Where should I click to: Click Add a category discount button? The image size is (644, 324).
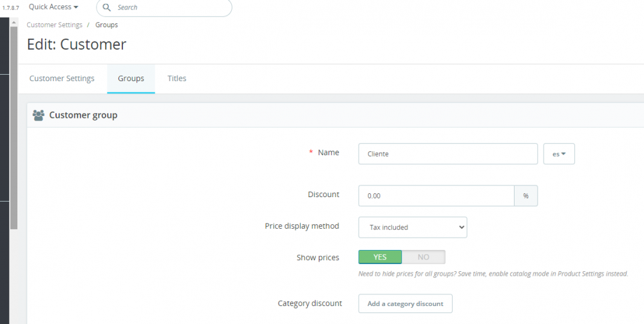point(405,303)
